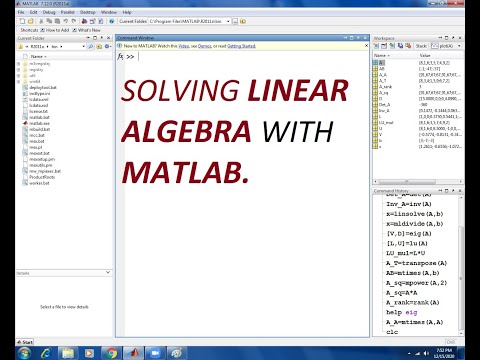Open Google Chrome from the taskbar
The image size is (480, 360).
tap(112, 353)
